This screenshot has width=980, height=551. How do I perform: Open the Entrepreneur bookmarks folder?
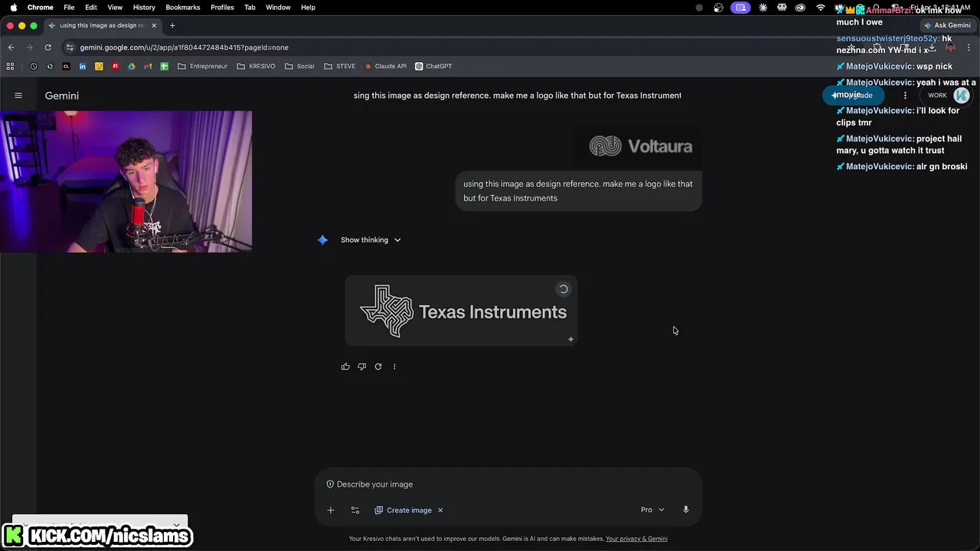pyautogui.click(x=203, y=67)
